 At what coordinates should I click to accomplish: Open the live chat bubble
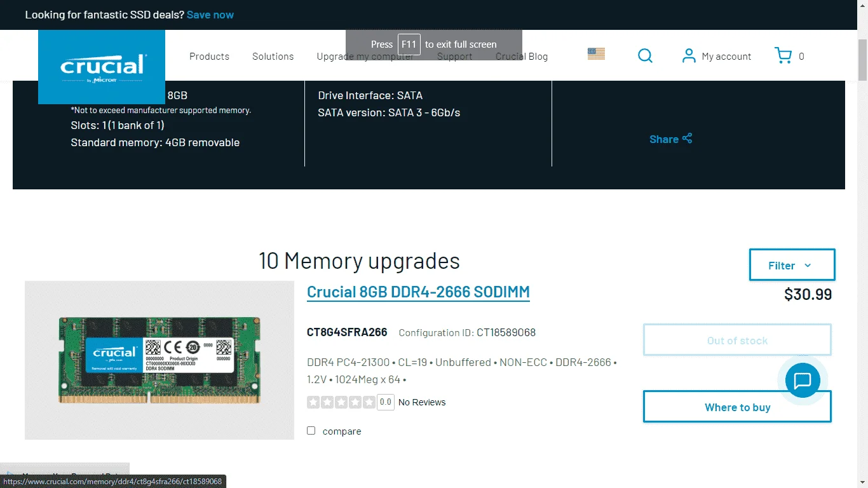[803, 381]
